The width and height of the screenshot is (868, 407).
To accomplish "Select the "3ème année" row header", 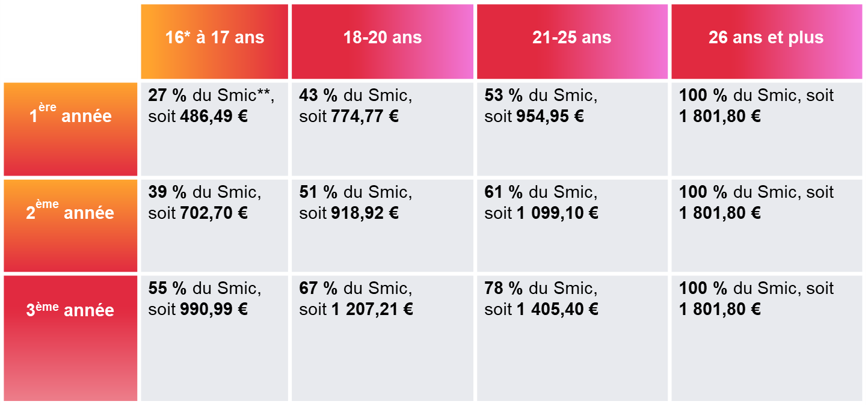I will (x=70, y=310).
